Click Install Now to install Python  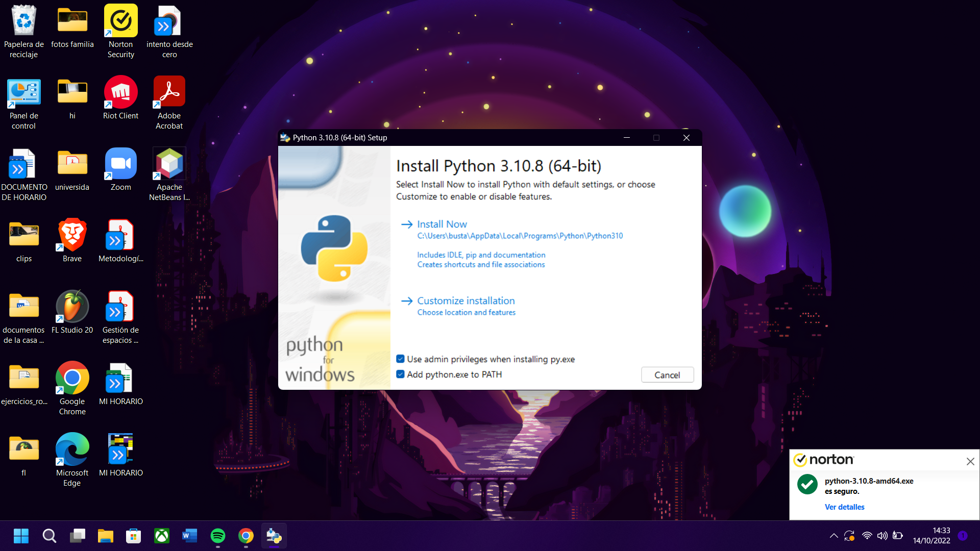point(442,224)
